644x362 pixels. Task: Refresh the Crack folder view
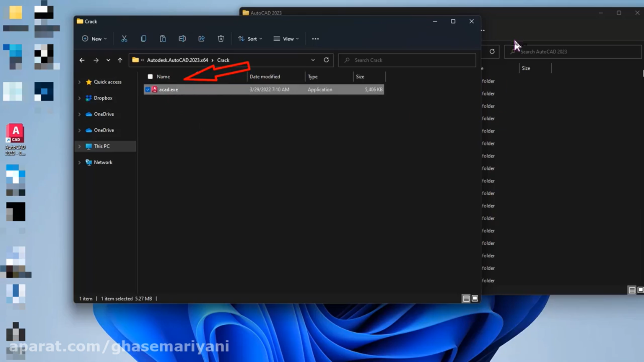326,60
